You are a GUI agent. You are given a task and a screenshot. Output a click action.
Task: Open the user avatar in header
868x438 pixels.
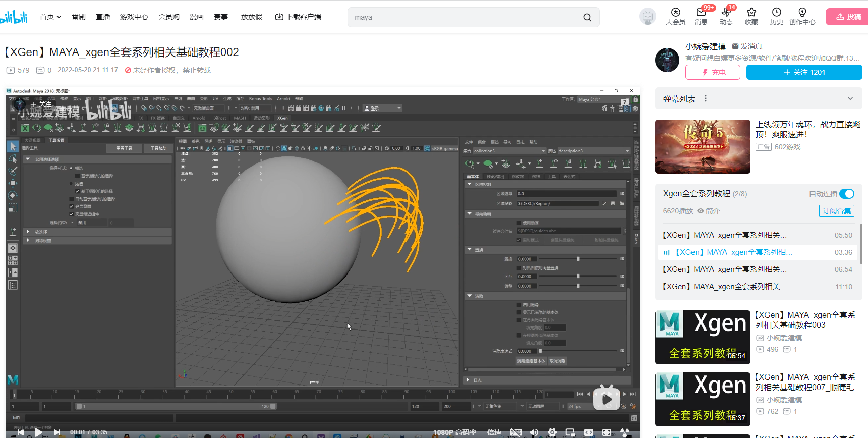point(648,17)
